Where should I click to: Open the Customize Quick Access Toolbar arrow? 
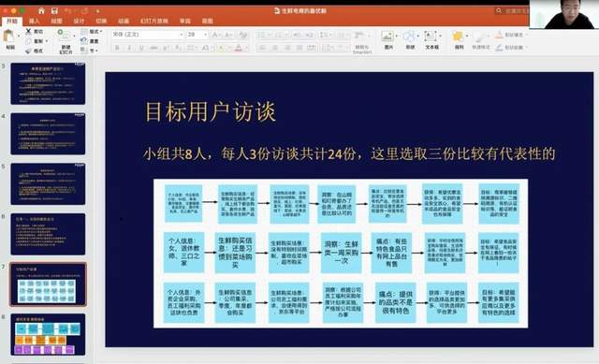[97, 11]
